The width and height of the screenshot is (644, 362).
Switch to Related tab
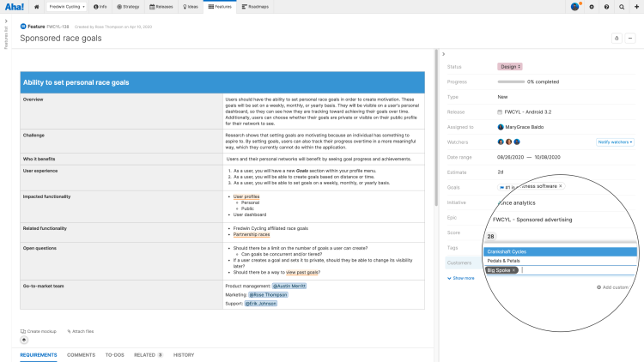click(x=149, y=355)
